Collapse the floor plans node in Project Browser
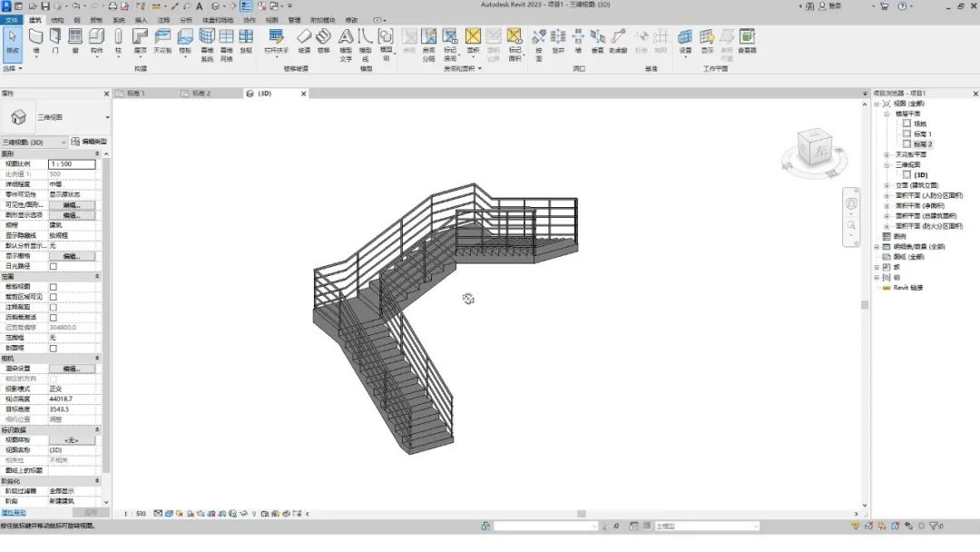This screenshot has width=980, height=552. pos(887,114)
